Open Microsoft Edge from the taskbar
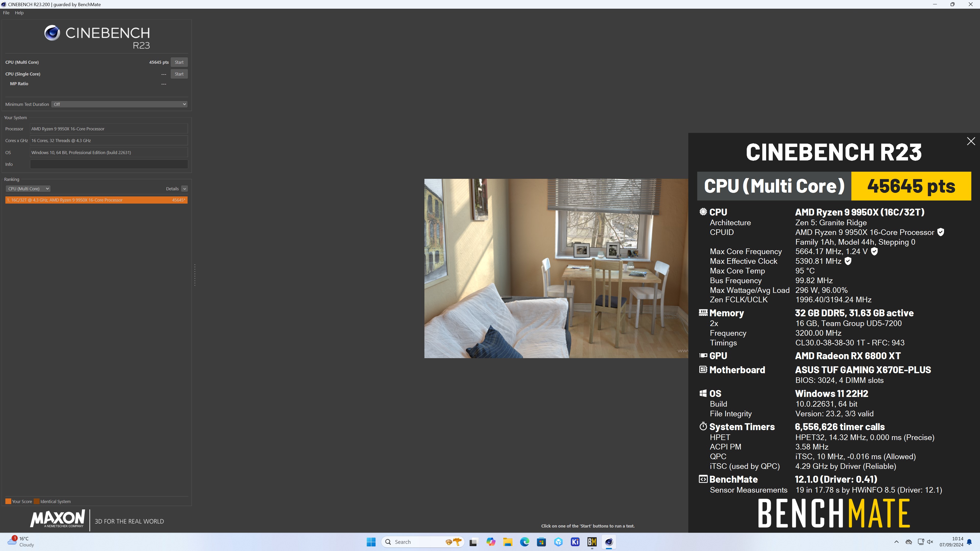Viewport: 980px width, 551px height. coord(525,542)
